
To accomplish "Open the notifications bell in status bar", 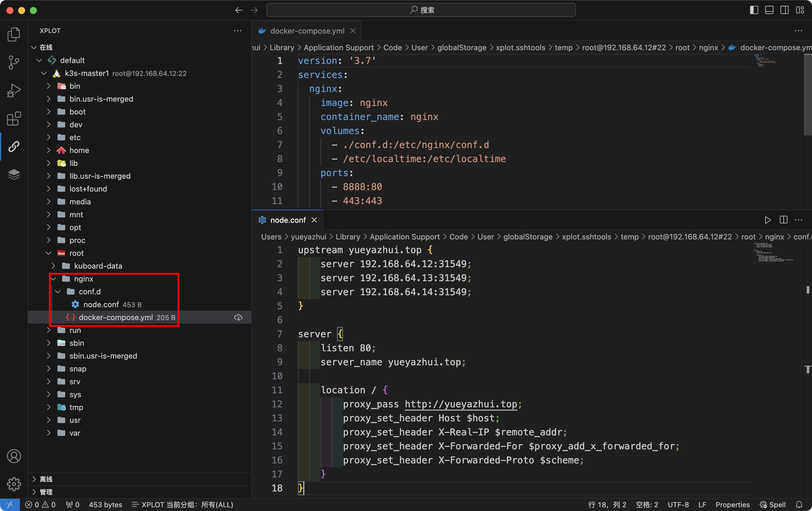I will pos(799,505).
